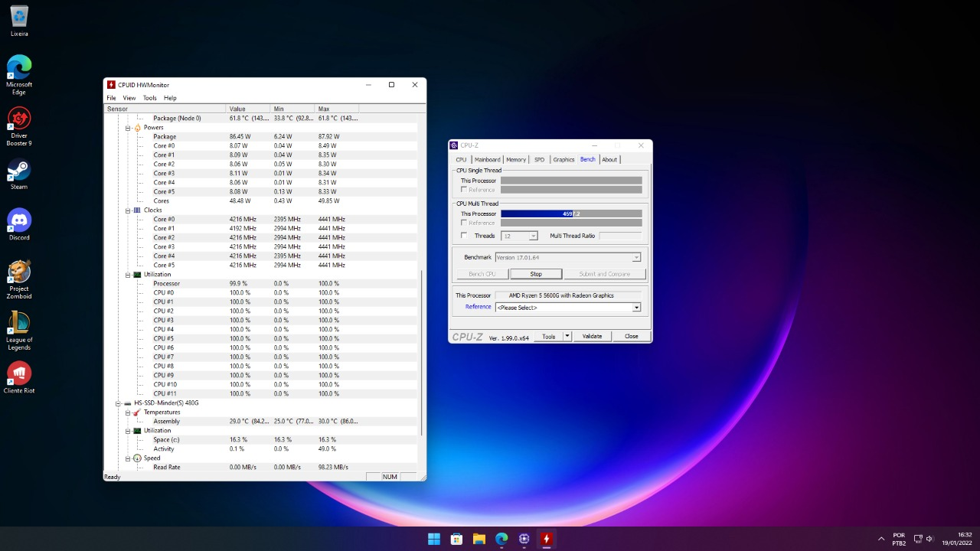The height and width of the screenshot is (551, 980).
Task: Open the network status tray icon
Action: click(x=918, y=539)
